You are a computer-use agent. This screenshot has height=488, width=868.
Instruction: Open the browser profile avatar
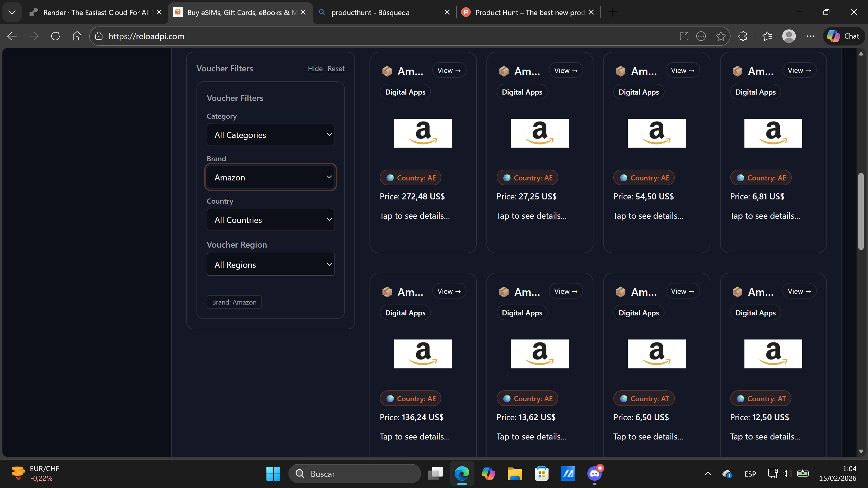(x=789, y=36)
